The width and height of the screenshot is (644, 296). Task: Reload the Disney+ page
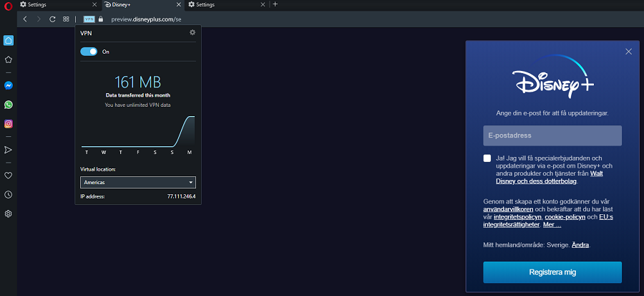52,19
